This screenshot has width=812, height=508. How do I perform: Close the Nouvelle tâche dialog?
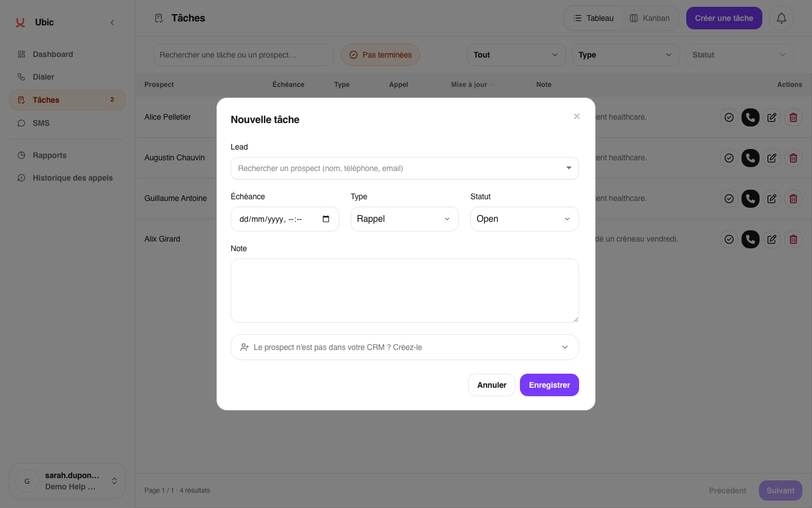576,116
